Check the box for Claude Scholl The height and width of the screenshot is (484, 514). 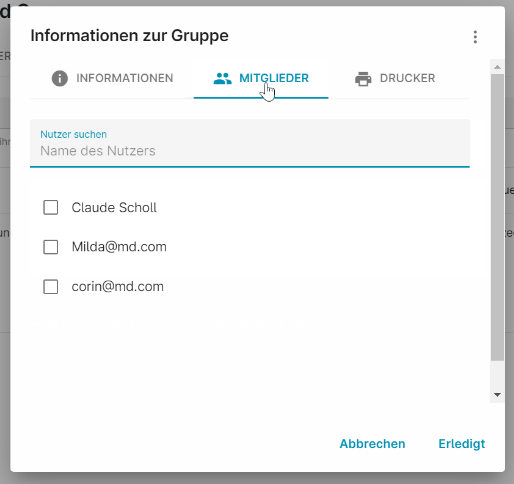point(51,207)
